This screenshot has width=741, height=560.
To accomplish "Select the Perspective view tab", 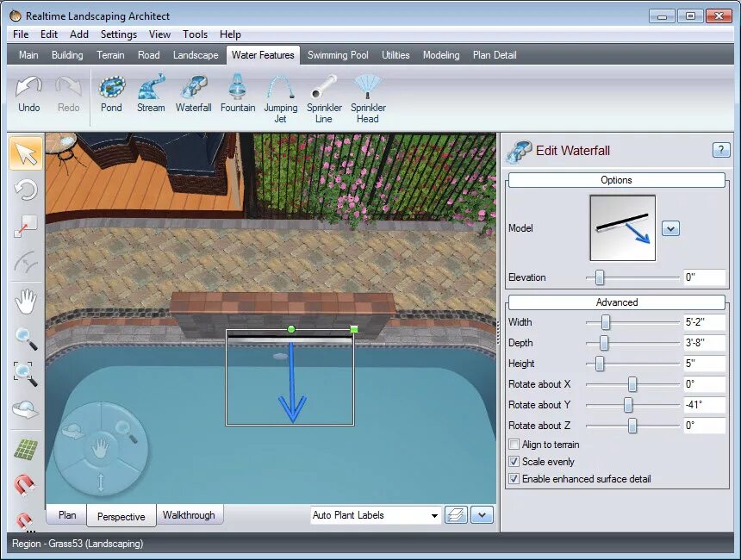I will (x=121, y=516).
